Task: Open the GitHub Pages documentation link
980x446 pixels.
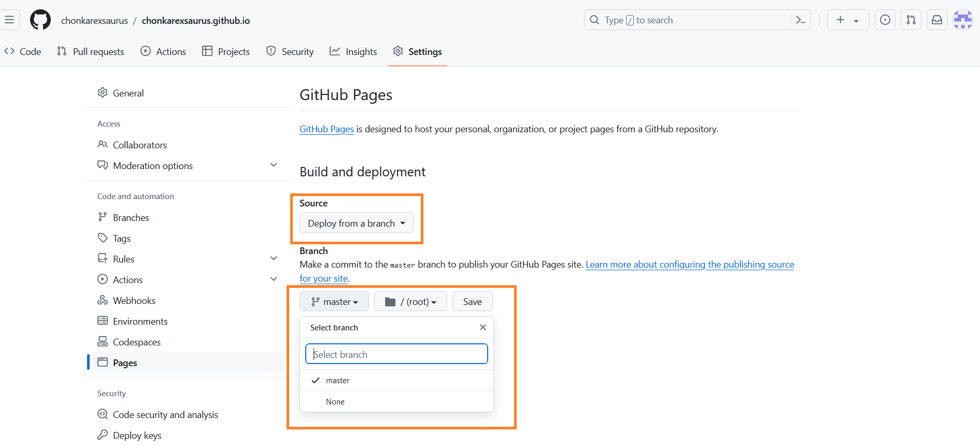Action: click(326, 129)
